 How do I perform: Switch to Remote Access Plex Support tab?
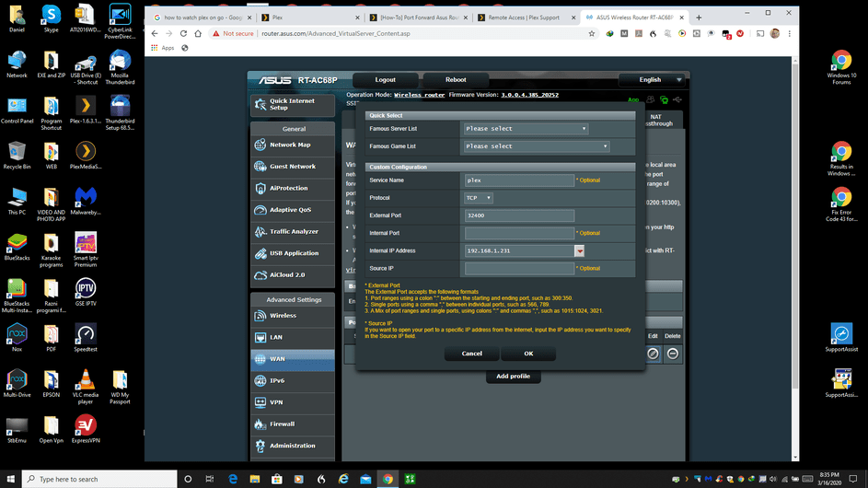(527, 17)
